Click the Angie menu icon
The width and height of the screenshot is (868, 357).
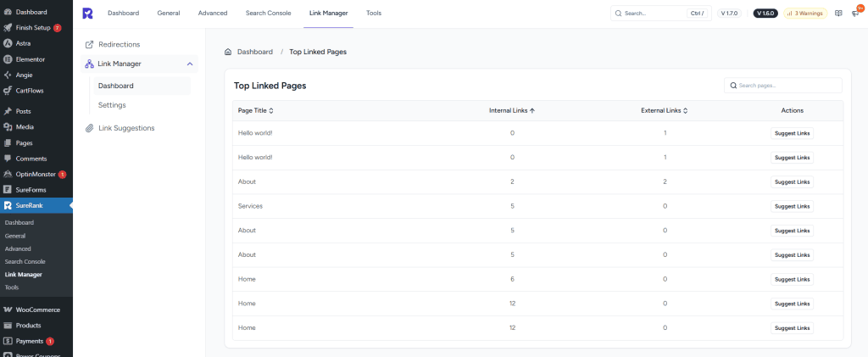coord(8,75)
